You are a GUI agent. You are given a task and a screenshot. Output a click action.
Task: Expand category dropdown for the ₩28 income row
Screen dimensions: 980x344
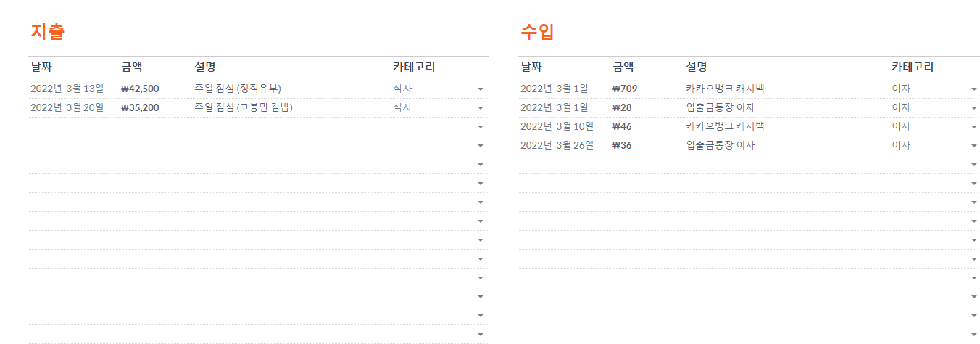(x=973, y=108)
